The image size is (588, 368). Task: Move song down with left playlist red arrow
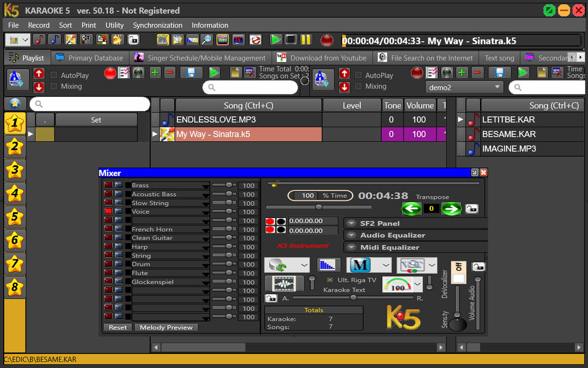click(x=38, y=87)
